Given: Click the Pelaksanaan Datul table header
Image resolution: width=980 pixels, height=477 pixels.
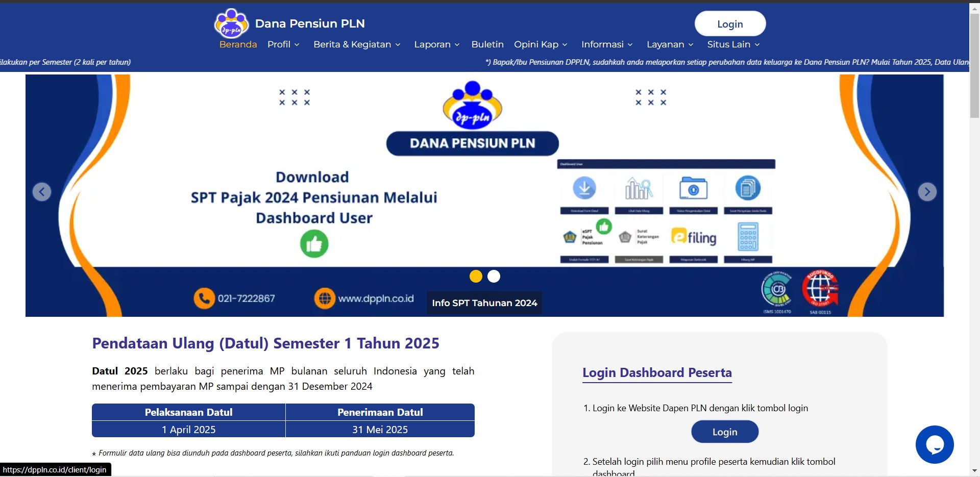Looking at the screenshot, I should coord(188,412).
